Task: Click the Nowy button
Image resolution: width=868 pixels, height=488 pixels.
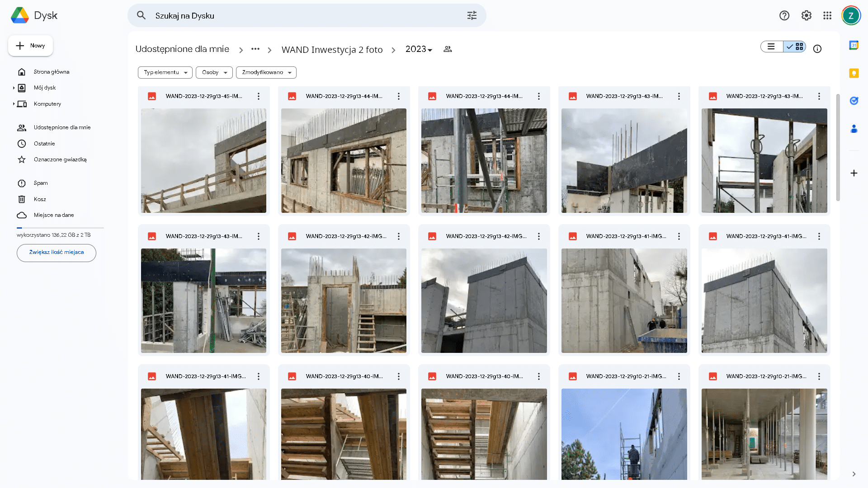Action: pyautogui.click(x=31, y=46)
